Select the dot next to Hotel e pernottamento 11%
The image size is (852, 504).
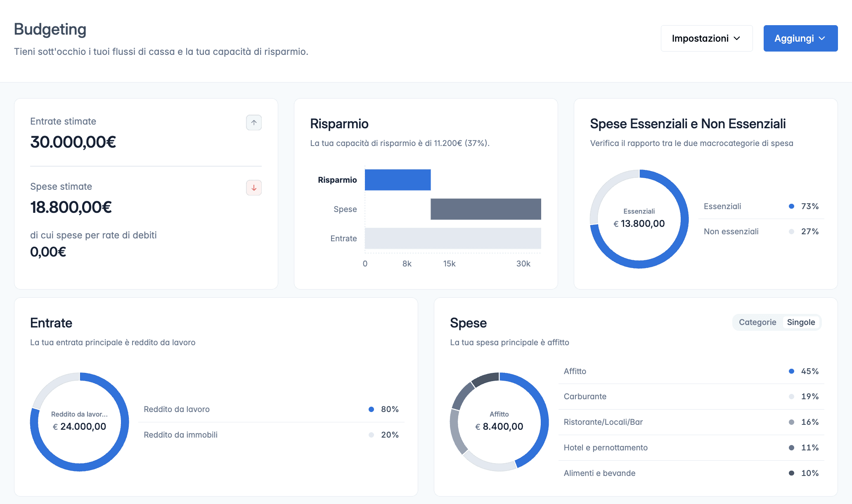(x=791, y=447)
